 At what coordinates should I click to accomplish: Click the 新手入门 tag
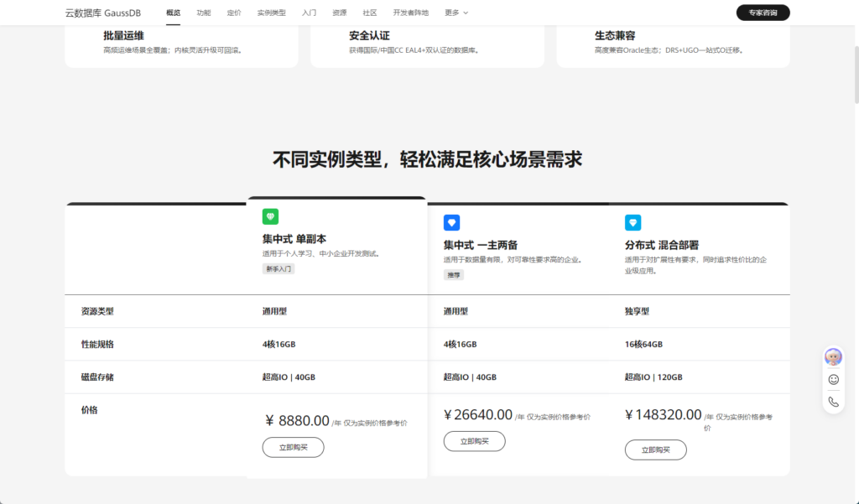point(279,269)
